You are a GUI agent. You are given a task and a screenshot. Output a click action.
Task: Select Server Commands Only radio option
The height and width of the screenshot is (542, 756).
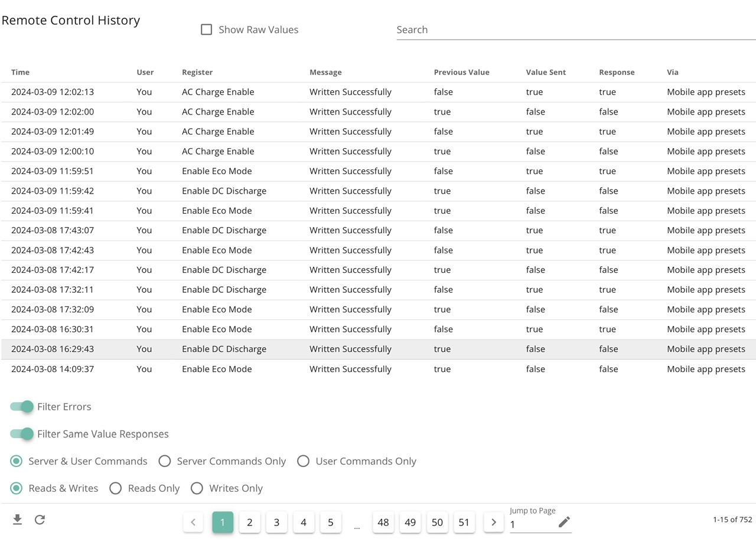(x=164, y=461)
